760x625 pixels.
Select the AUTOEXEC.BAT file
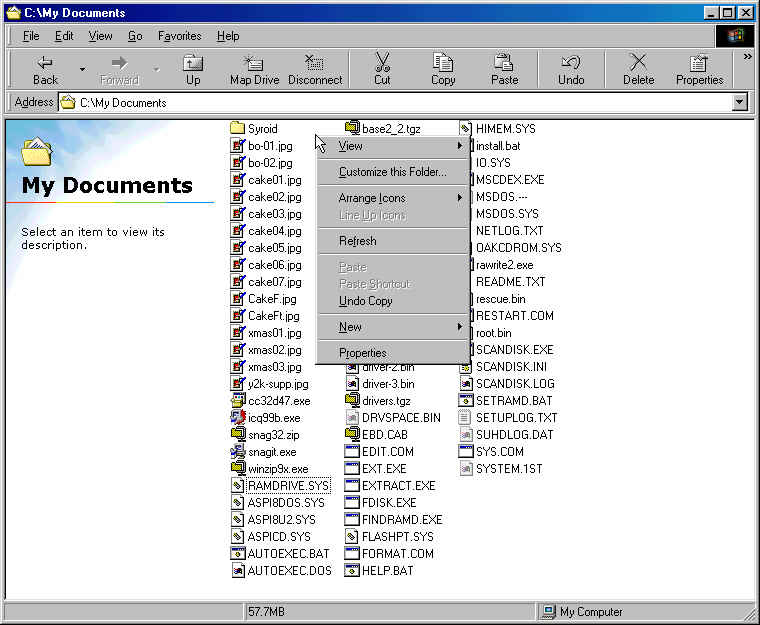pos(288,553)
